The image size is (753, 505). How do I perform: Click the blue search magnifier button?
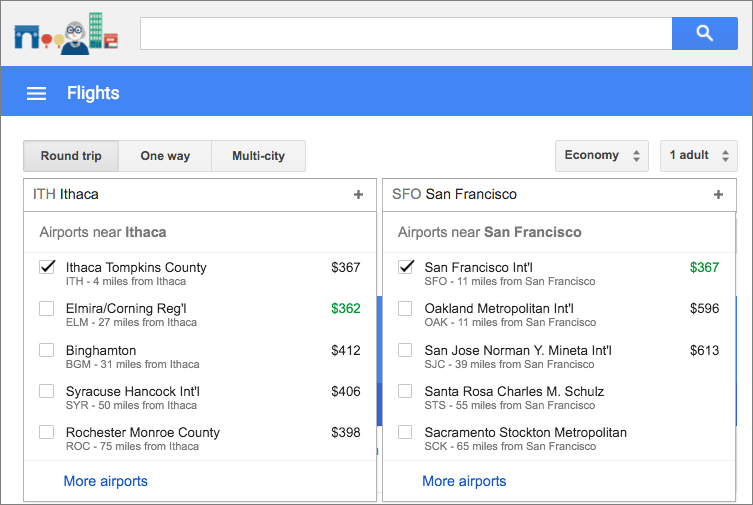(704, 33)
